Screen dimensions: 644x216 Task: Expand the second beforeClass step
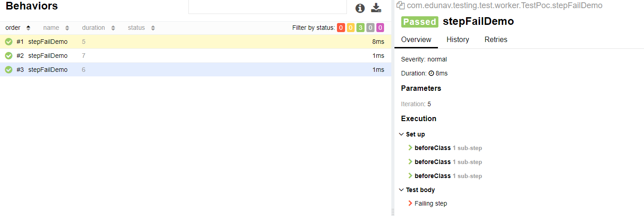pyautogui.click(x=410, y=162)
